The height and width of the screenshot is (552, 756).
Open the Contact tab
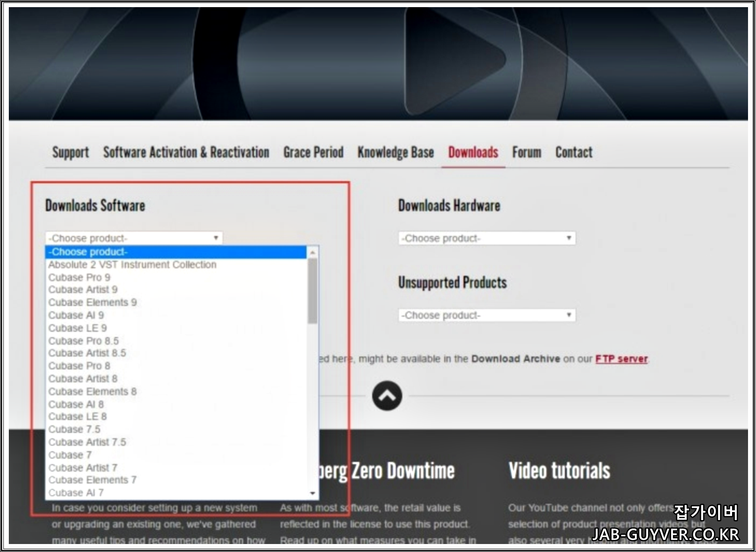574,152
